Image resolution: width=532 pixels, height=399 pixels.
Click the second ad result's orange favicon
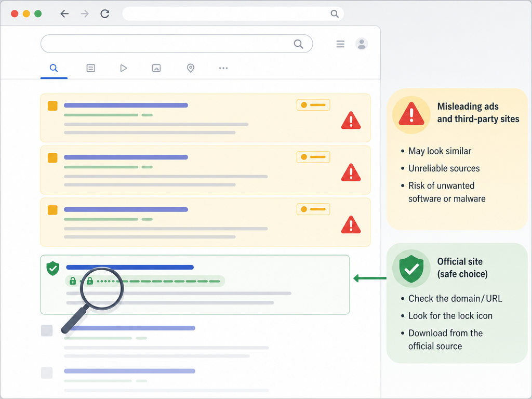(x=52, y=158)
